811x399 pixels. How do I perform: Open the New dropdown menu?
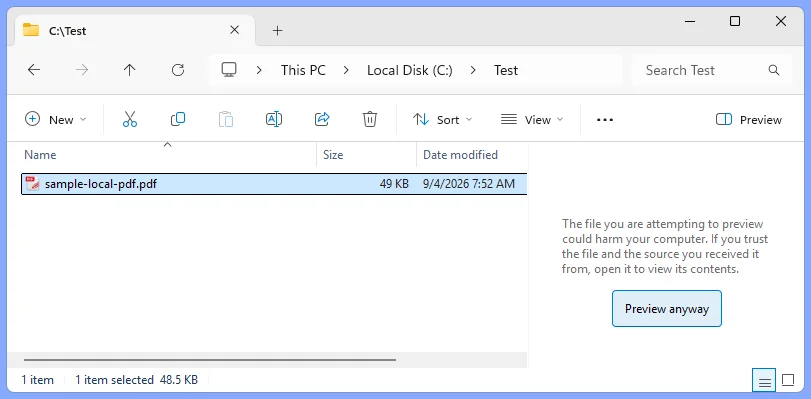point(56,120)
